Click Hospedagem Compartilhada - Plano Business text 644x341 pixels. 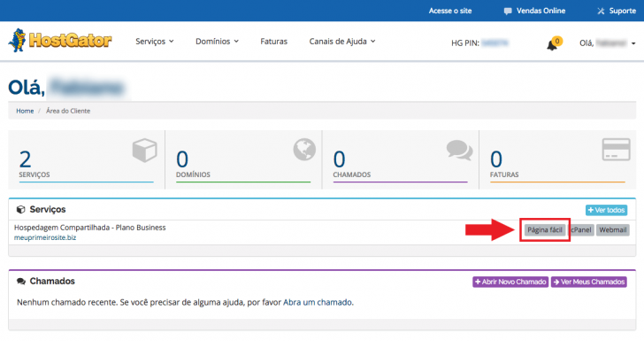coord(90,228)
